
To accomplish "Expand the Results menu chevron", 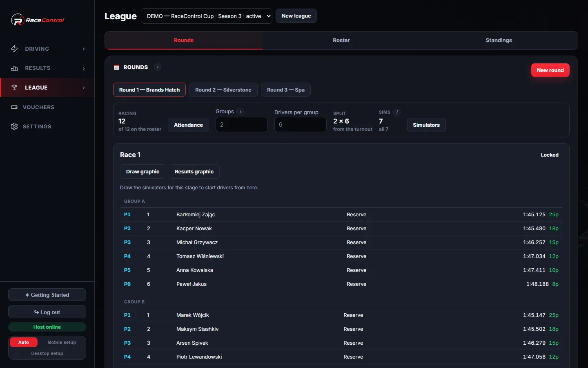I will pos(84,68).
